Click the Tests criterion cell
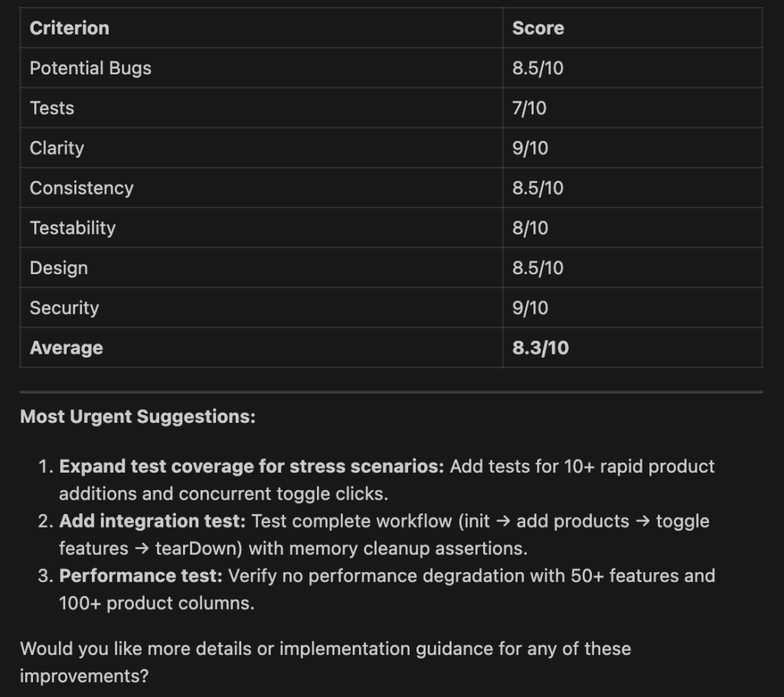Viewport: 784px width, 697px height. pyautogui.click(x=52, y=108)
